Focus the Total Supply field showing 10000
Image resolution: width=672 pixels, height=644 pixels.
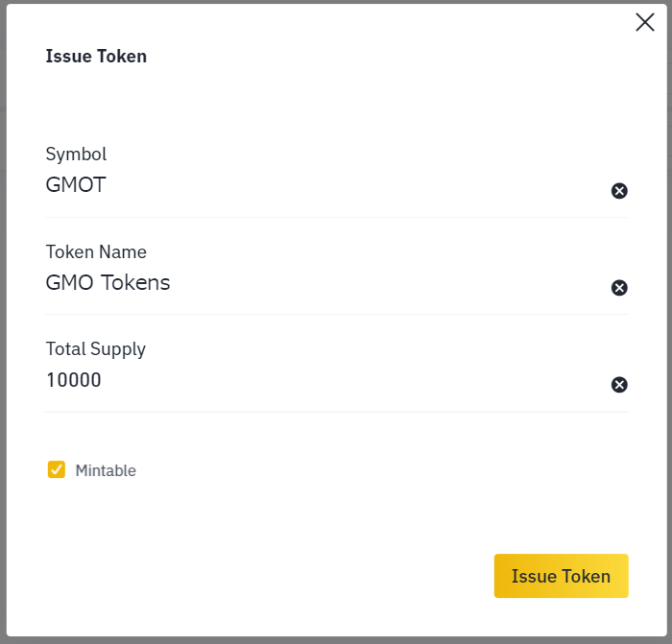click(x=325, y=380)
